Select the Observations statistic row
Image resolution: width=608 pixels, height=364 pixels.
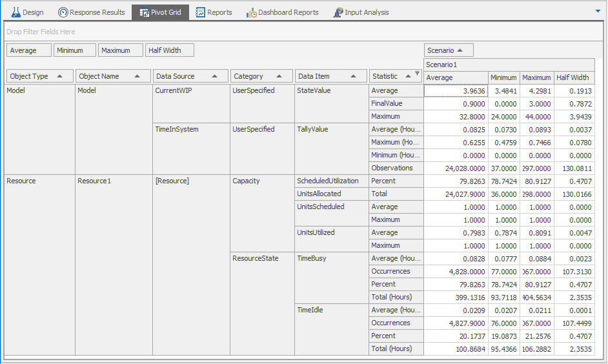tap(396, 168)
